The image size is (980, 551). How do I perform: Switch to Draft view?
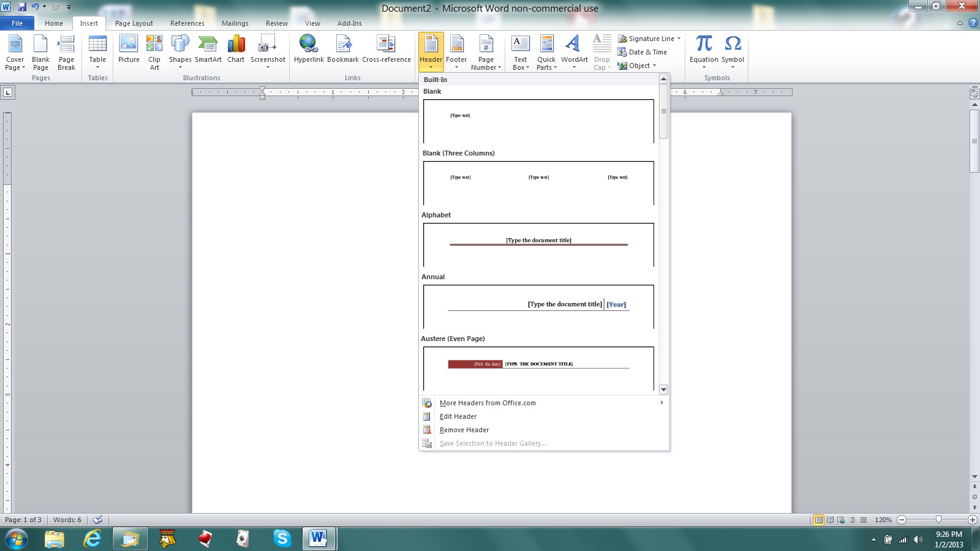click(x=863, y=520)
